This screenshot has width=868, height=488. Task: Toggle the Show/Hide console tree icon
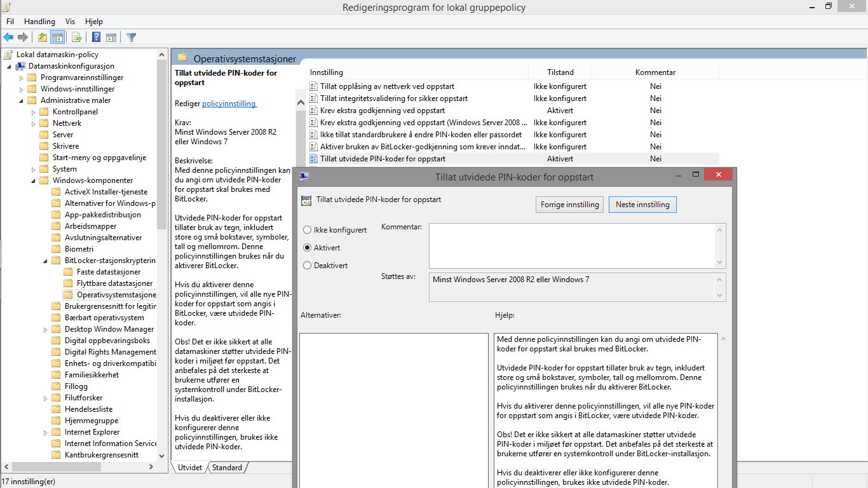click(x=58, y=37)
